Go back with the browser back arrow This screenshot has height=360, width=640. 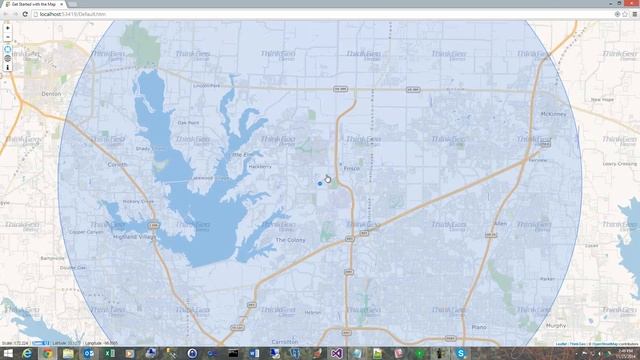6,14
